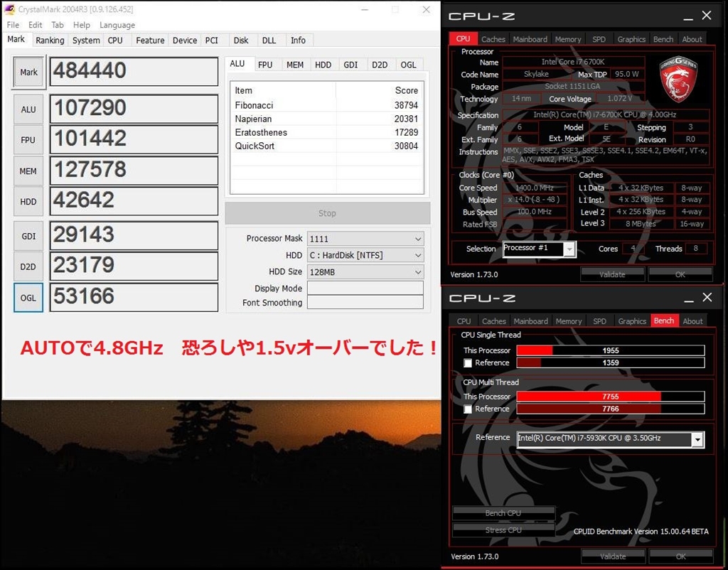This screenshot has width=728, height=570.
Task: Switch to the Disk tab
Action: pyautogui.click(x=241, y=41)
